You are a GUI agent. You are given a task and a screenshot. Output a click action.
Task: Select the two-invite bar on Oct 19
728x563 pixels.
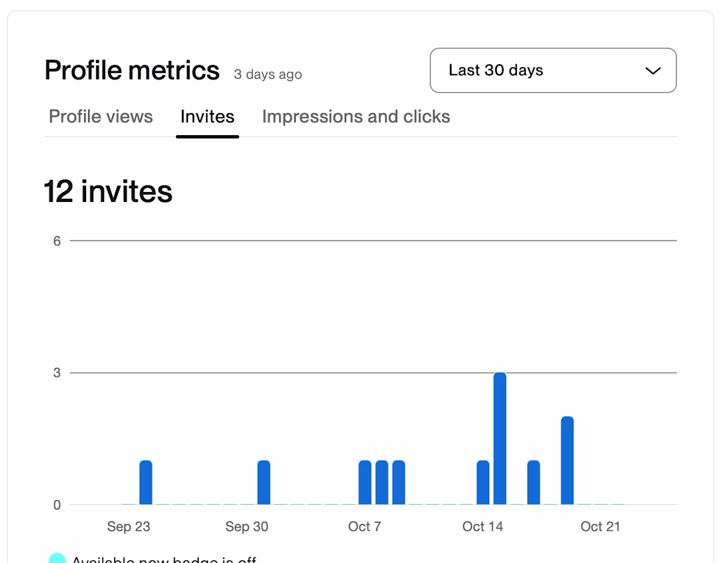point(567,460)
